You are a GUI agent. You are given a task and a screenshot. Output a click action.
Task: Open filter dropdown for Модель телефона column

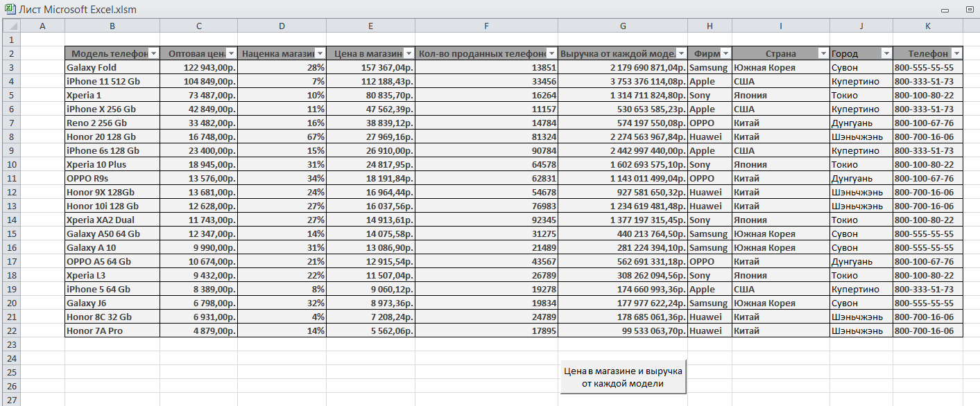[154, 53]
